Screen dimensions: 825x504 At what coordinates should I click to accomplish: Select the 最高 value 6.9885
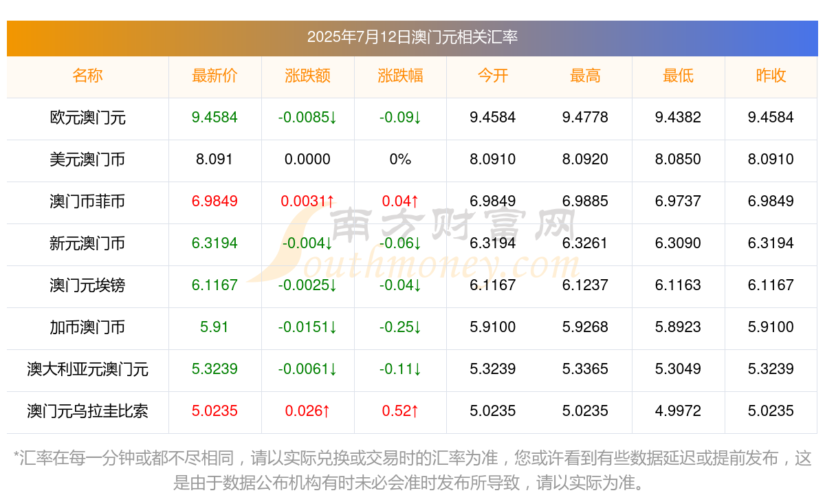tap(585, 201)
